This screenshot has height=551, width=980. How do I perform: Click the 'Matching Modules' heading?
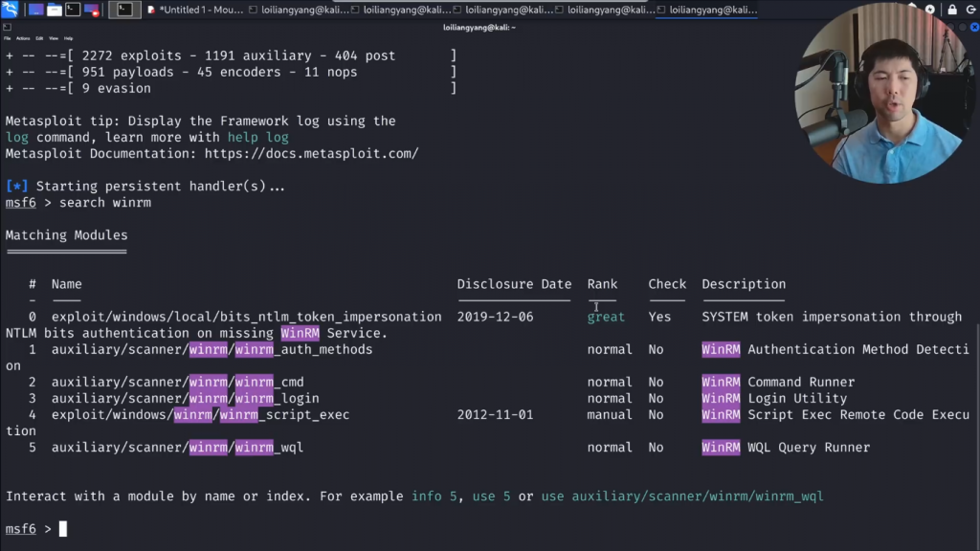pyautogui.click(x=66, y=235)
